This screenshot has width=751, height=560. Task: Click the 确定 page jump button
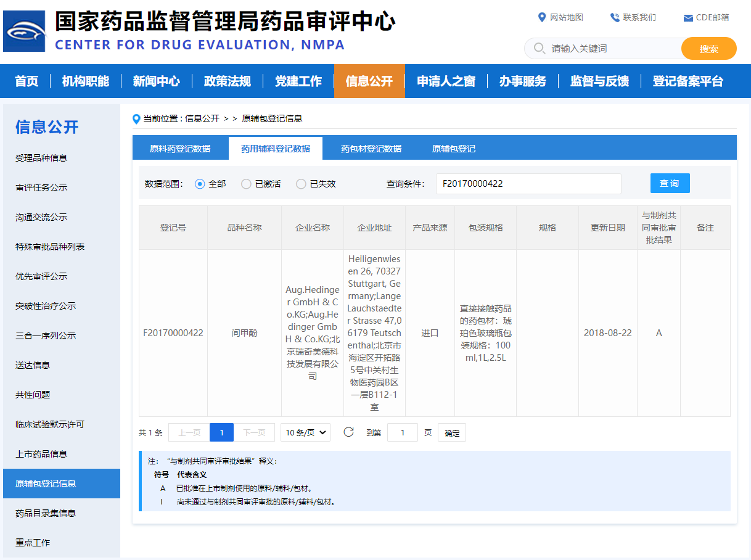coord(451,432)
